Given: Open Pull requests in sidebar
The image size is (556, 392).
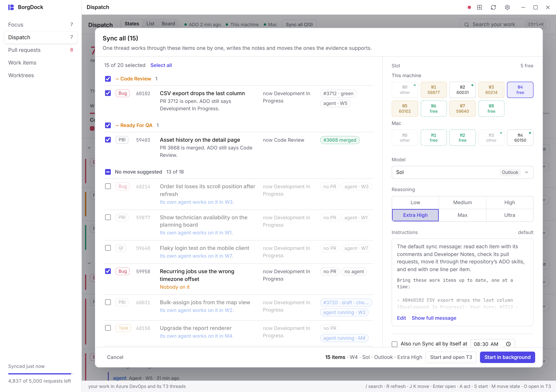Looking at the screenshot, I should point(41,50).
